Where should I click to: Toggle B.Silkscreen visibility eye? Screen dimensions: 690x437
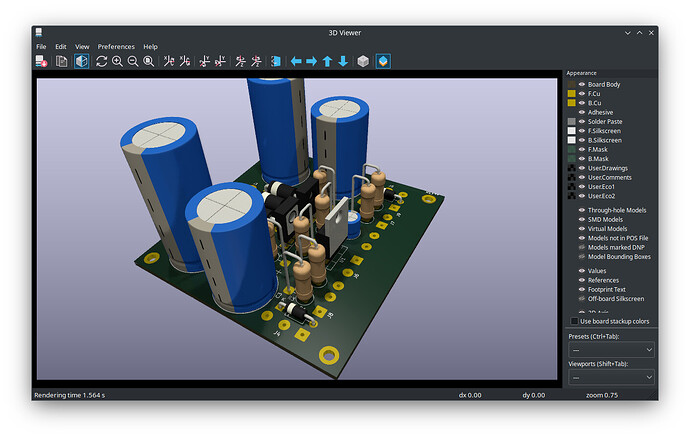[x=582, y=140]
